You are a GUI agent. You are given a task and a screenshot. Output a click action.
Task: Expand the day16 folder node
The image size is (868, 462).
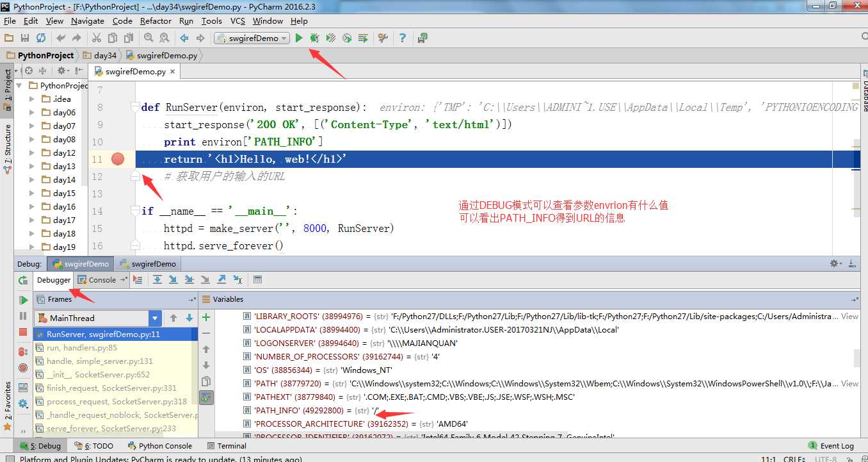click(x=32, y=206)
